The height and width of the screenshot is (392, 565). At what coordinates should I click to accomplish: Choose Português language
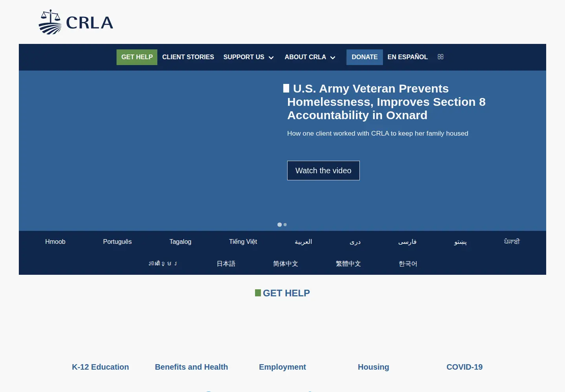tap(117, 242)
